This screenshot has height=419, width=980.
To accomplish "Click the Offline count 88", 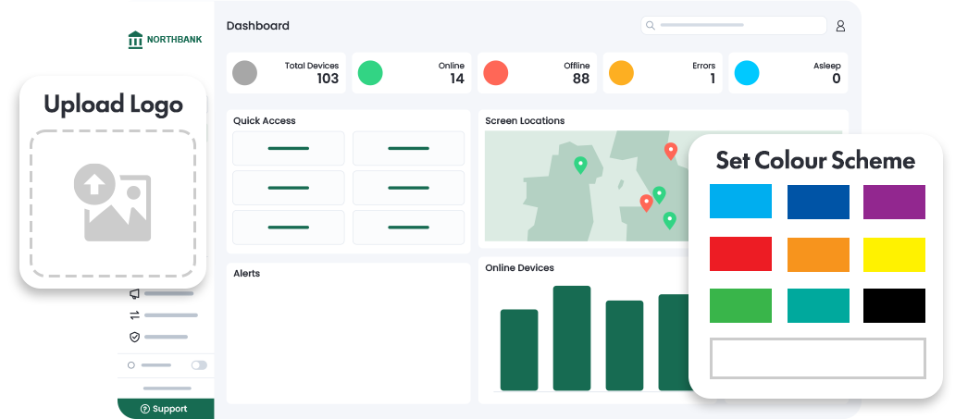I will (580, 79).
